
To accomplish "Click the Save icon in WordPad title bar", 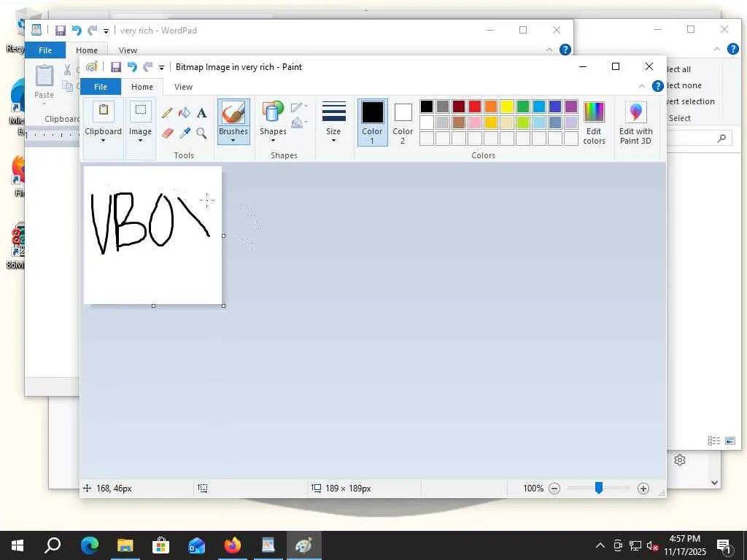I will 61,31.
